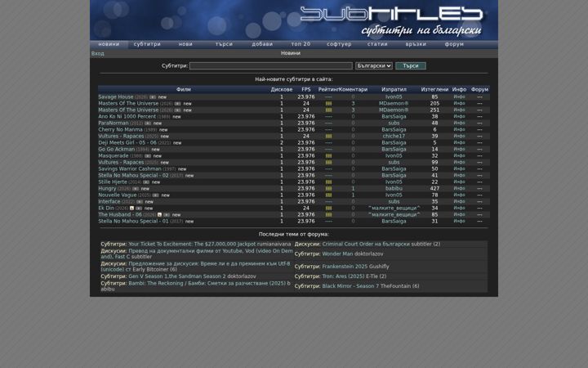This screenshot has height=368, width=588.
Task: Click the Вход login link
Action: 97,54
